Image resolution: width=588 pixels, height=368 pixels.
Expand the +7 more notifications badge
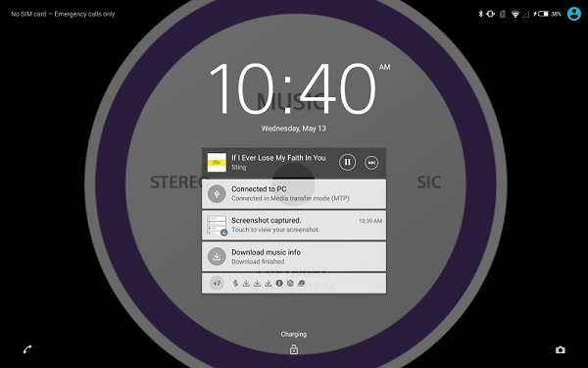point(217,284)
